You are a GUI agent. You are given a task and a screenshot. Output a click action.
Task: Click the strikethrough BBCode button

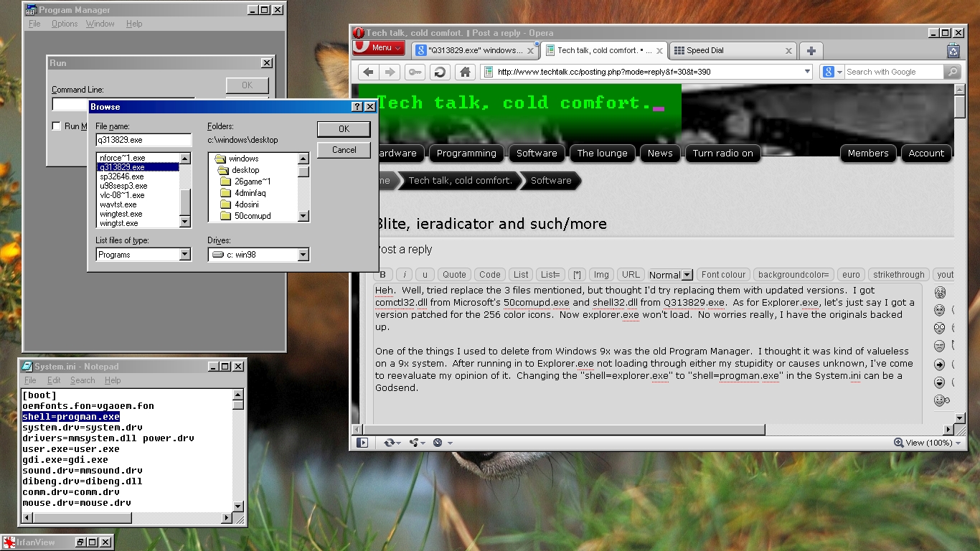pyautogui.click(x=899, y=275)
